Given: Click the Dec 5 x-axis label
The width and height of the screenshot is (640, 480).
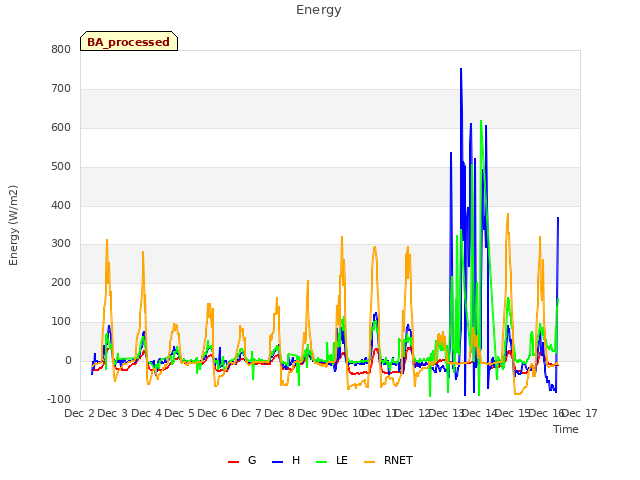Looking at the screenshot, I should (180, 413).
